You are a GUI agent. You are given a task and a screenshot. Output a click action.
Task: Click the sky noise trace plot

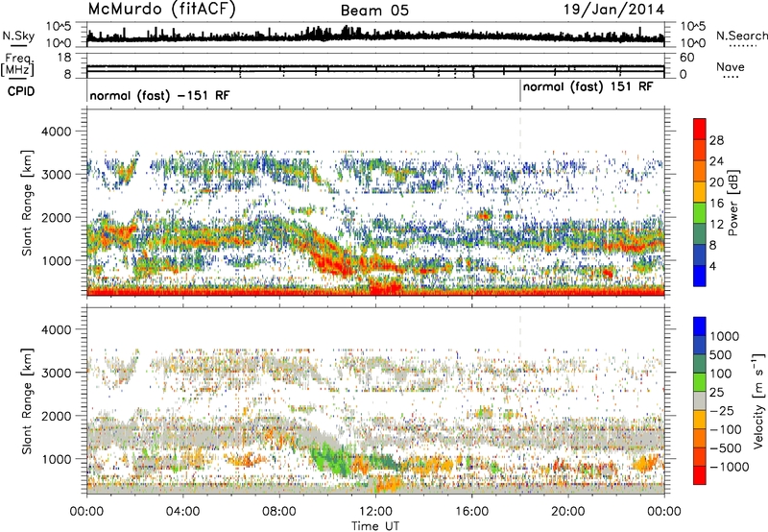tap(375, 35)
